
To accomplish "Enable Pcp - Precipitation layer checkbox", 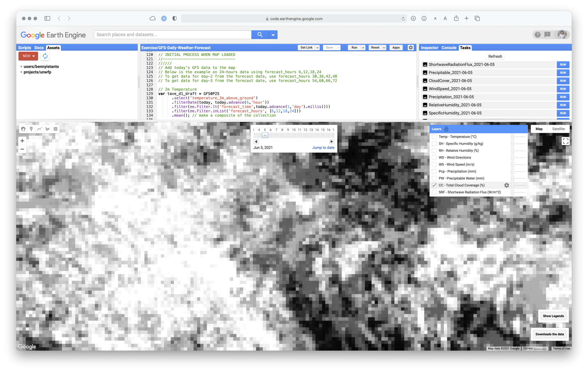I will pyautogui.click(x=434, y=172).
